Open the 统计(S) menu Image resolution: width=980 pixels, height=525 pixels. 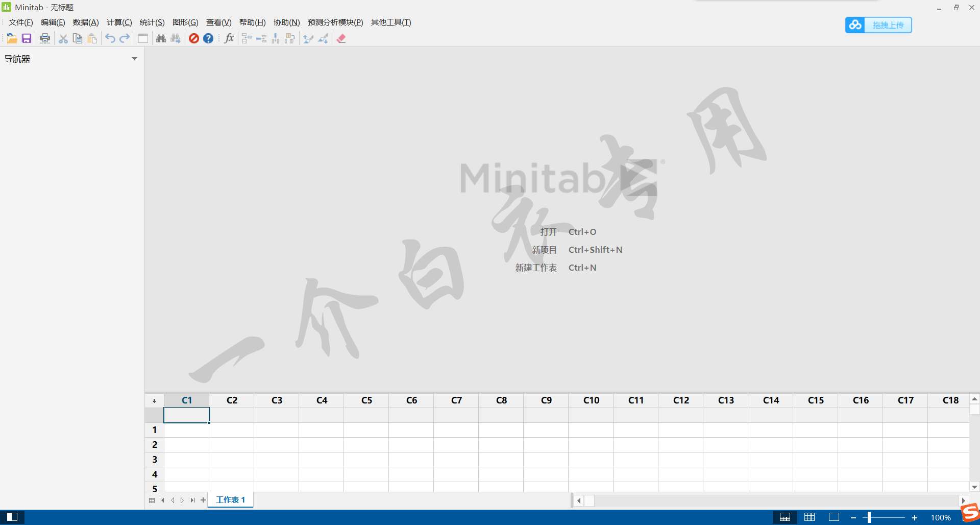[x=152, y=22]
